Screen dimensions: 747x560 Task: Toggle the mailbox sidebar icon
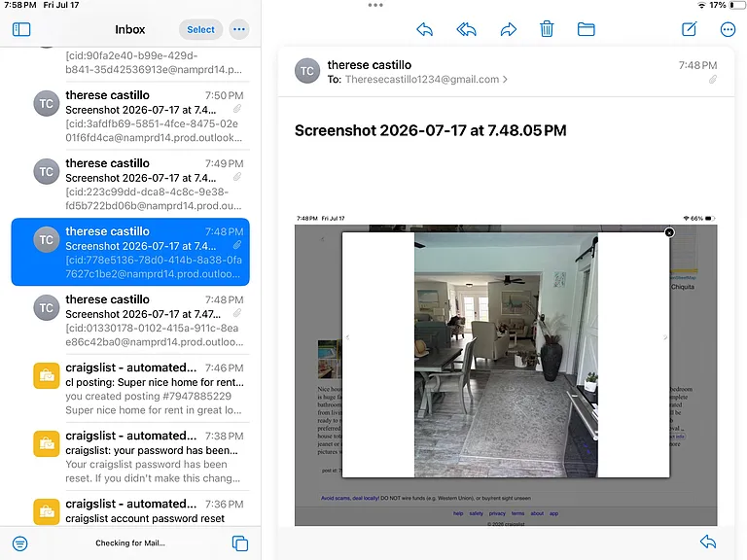(21, 29)
